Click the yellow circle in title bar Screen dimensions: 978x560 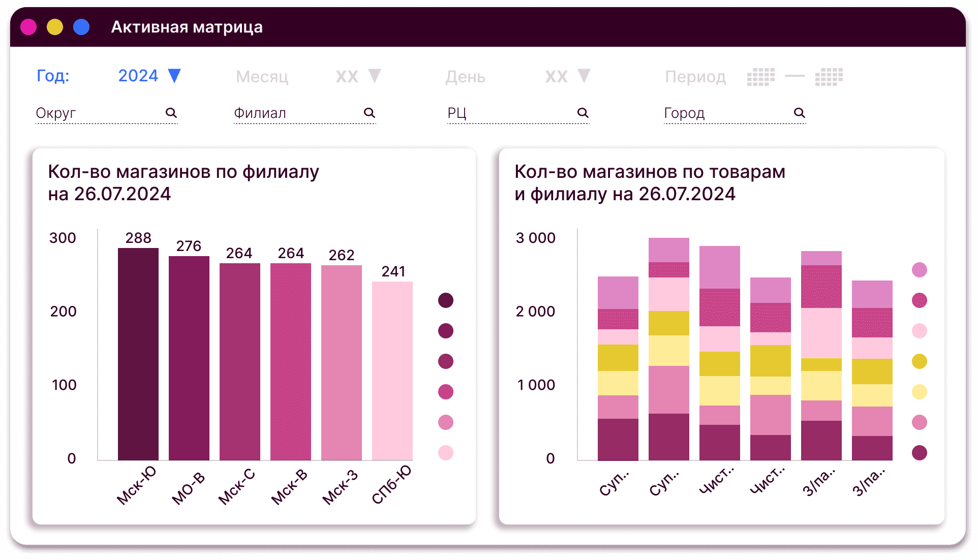pos(55,27)
